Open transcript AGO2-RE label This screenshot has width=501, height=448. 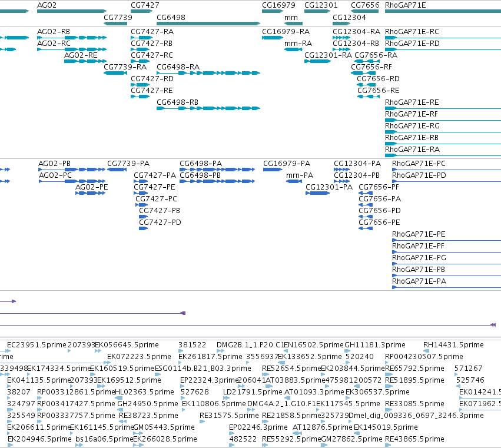81,55
